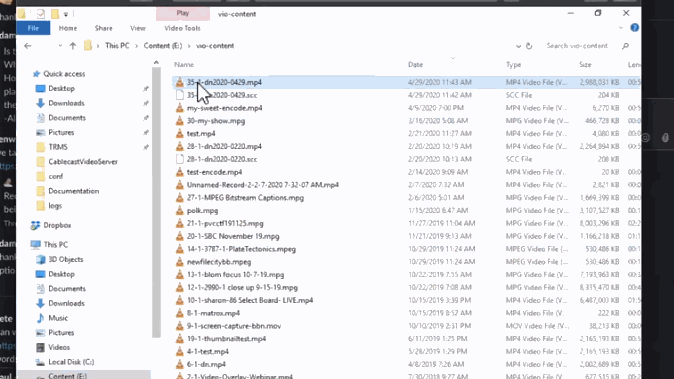This screenshot has width=674, height=379.
Task: Select the 14-1-3787-1-PlateTectonics.mpeg icon
Action: pyautogui.click(x=180, y=249)
